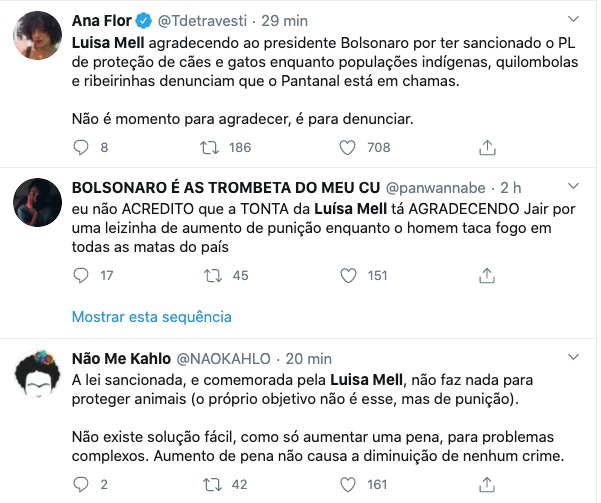
Task: Expand options chevron on panwannabe tweet
Action: (573, 188)
